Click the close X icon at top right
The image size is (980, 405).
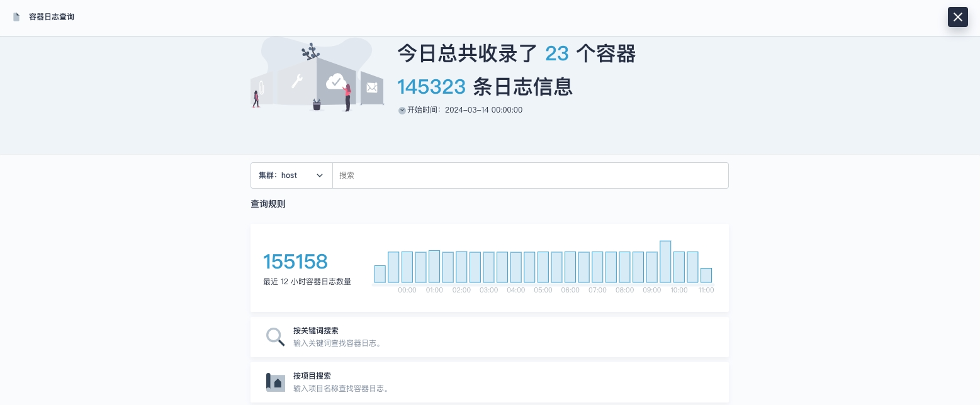[958, 17]
